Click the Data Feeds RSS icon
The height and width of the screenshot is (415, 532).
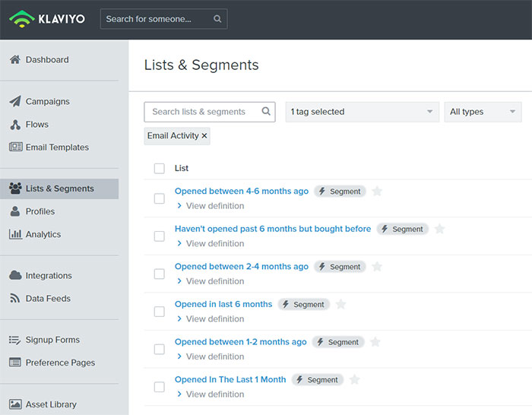pyautogui.click(x=14, y=298)
